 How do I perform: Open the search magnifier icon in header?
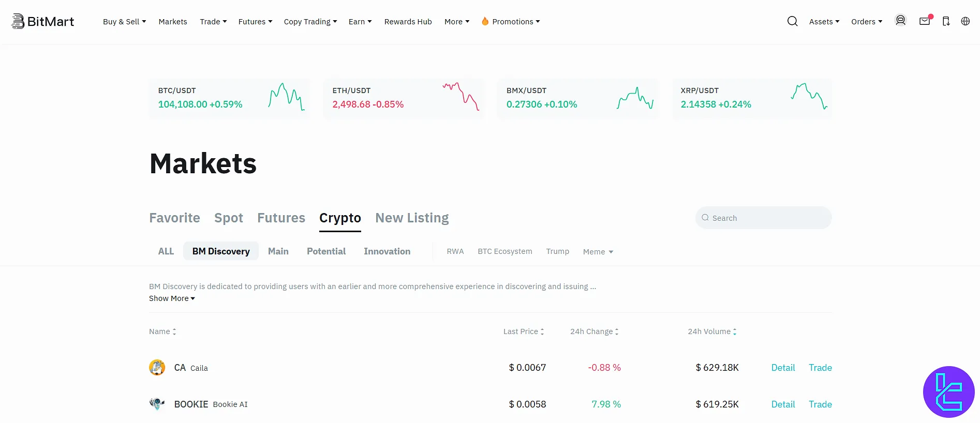tap(792, 21)
